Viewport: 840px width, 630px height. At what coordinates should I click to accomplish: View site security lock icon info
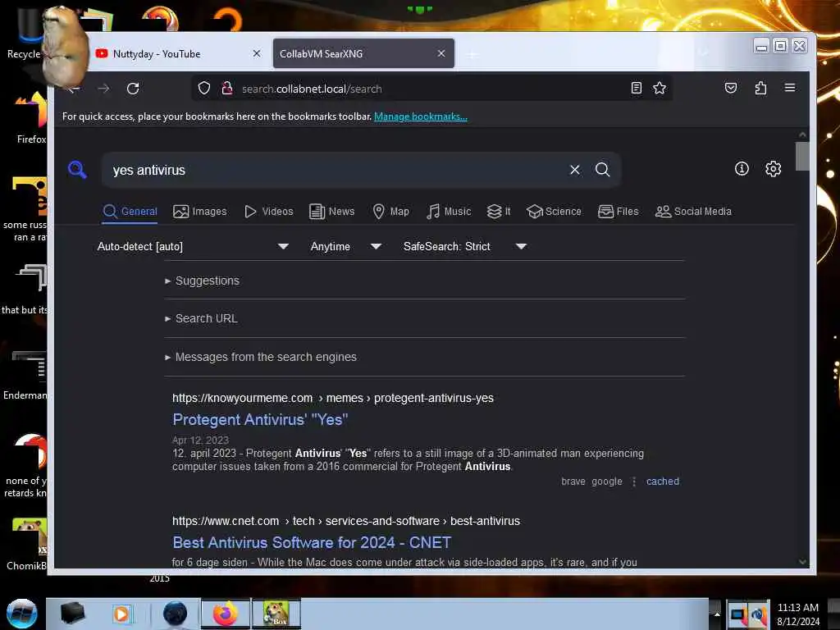pos(227,89)
